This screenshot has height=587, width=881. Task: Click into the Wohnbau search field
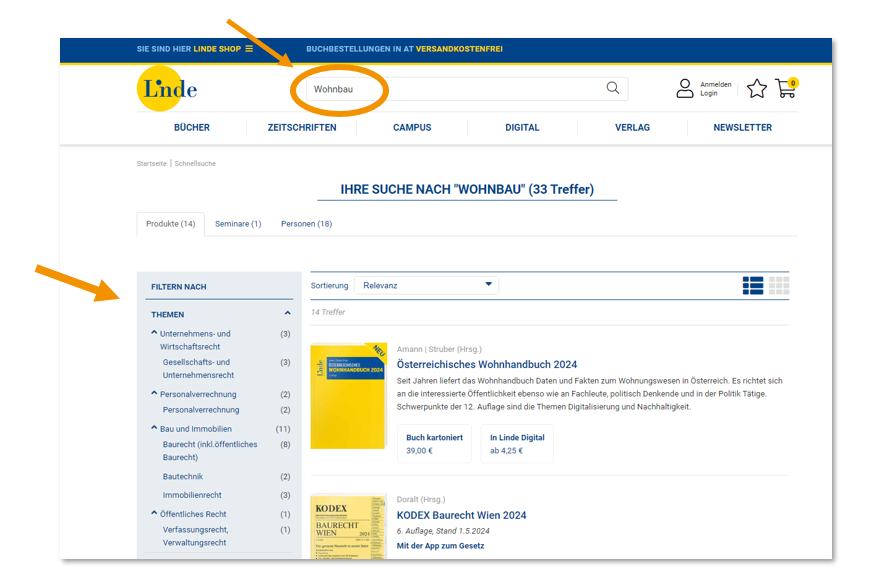(466, 89)
